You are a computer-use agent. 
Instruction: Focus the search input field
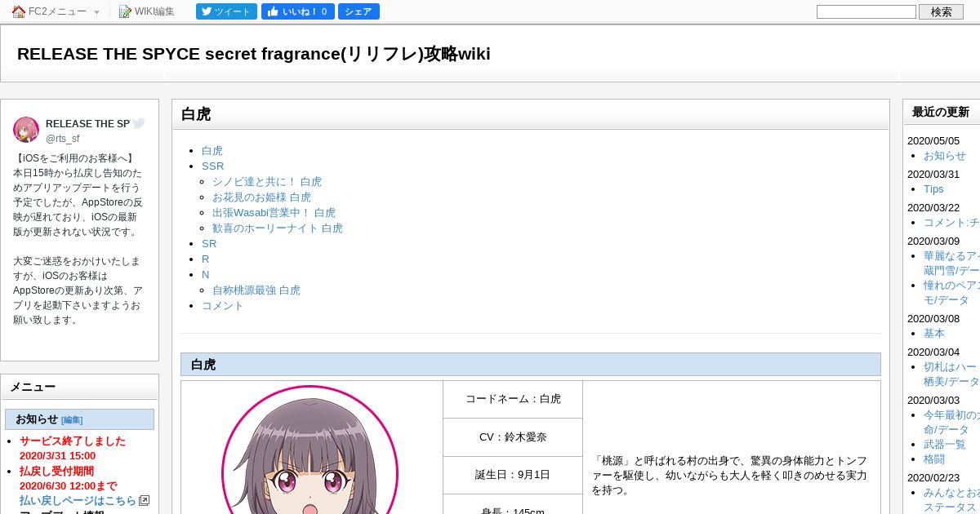pyautogui.click(x=866, y=11)
